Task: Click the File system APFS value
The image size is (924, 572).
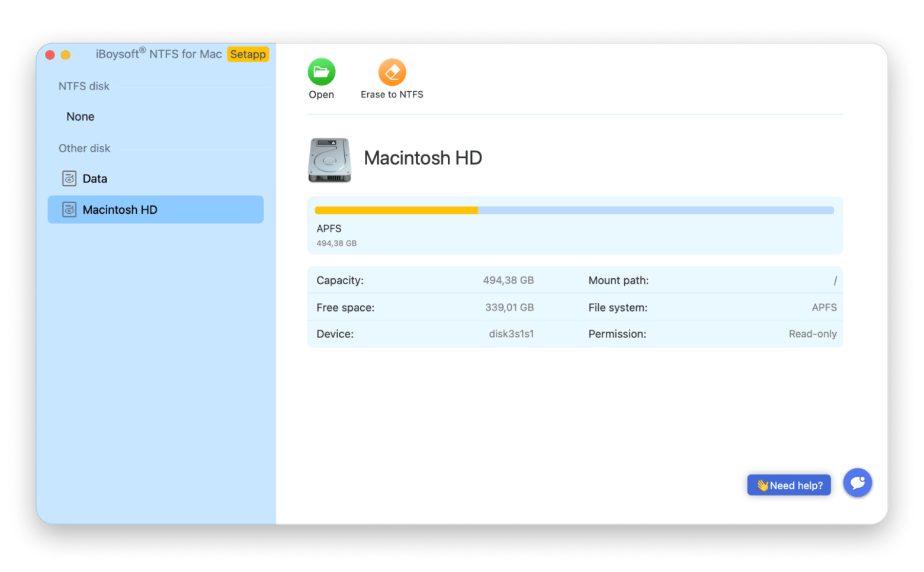Action: pos(823,307)
